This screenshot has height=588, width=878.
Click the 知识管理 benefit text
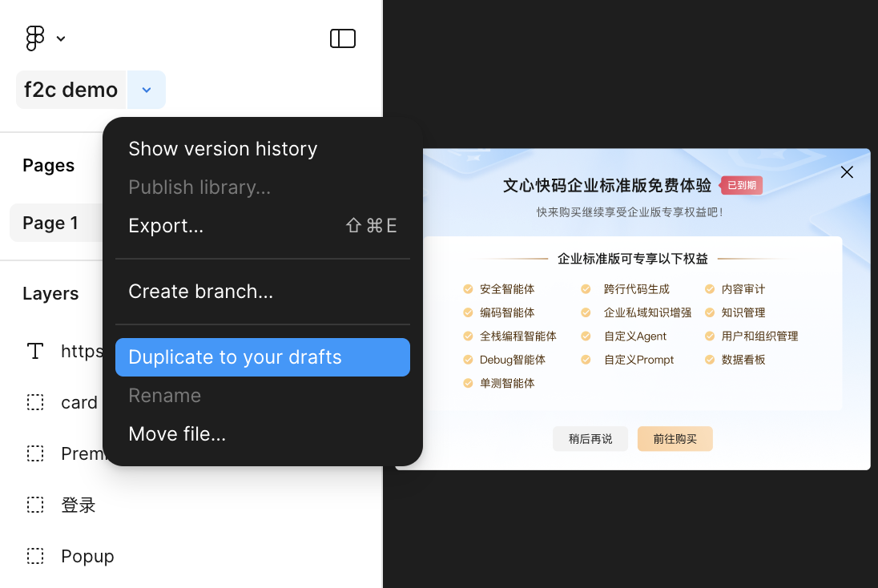coord(743,312)
